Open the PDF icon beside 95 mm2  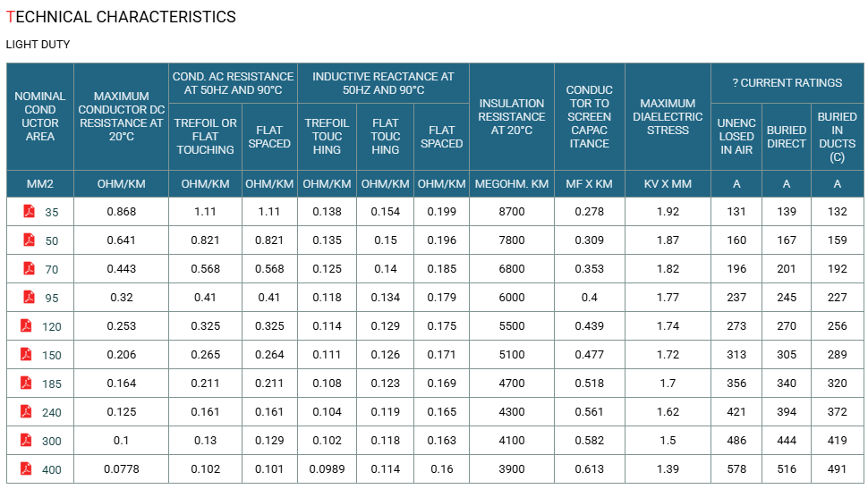pos(29,297)
